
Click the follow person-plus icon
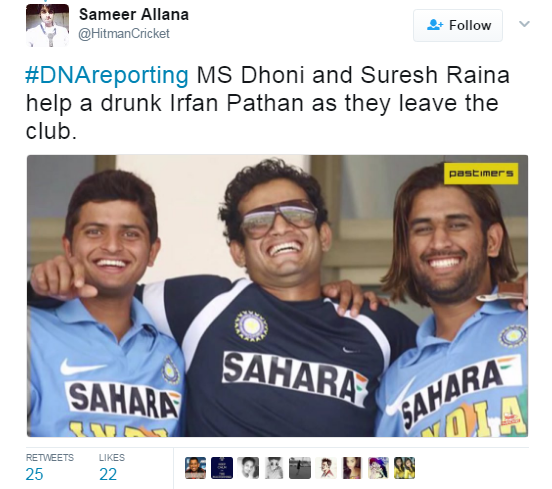435,25
